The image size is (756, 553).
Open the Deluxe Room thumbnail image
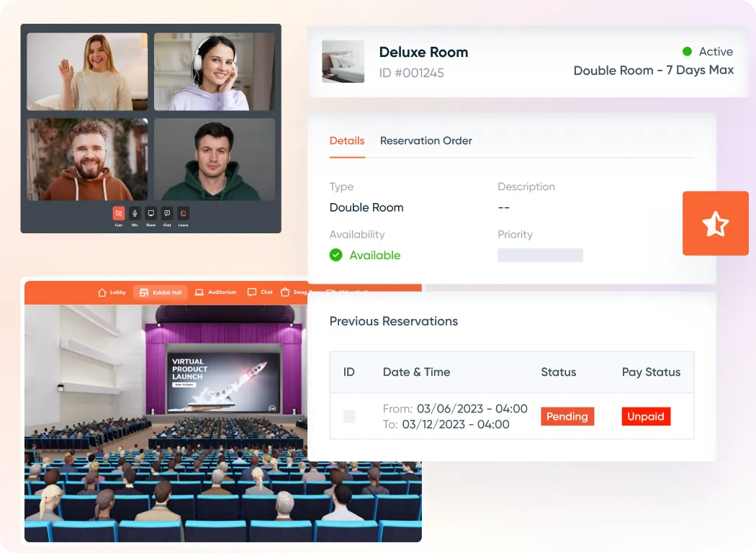pyautogui.click(x=343, y=62)
